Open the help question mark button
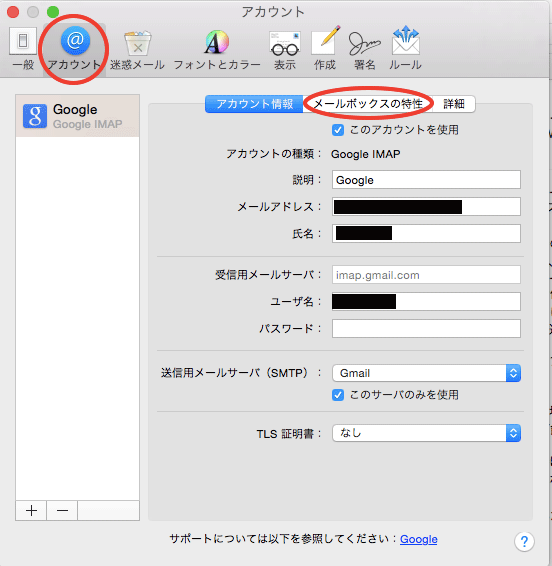 tap(524, 541)
